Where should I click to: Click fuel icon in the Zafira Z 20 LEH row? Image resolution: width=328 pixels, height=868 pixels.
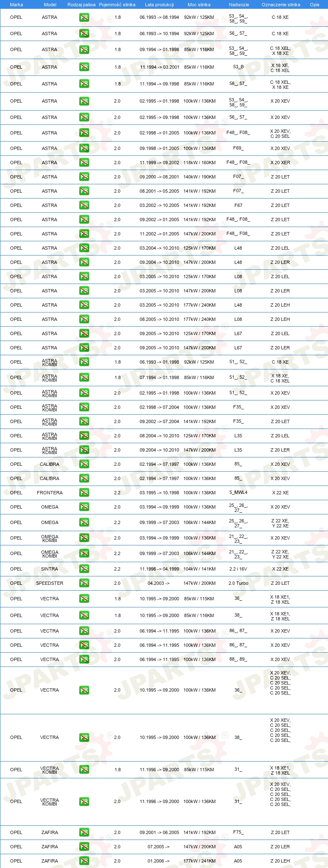point(84,861)
